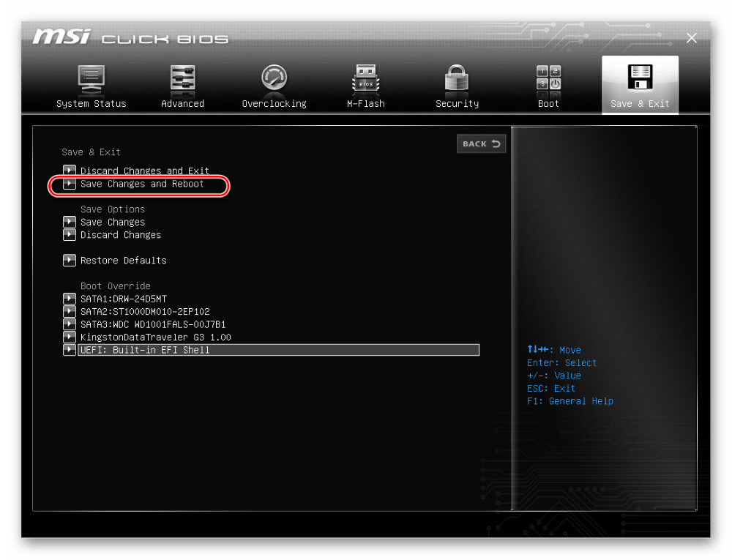Select Discard Changes under Save Options
This screenshot has height=560, width=732.
[121, 235]
